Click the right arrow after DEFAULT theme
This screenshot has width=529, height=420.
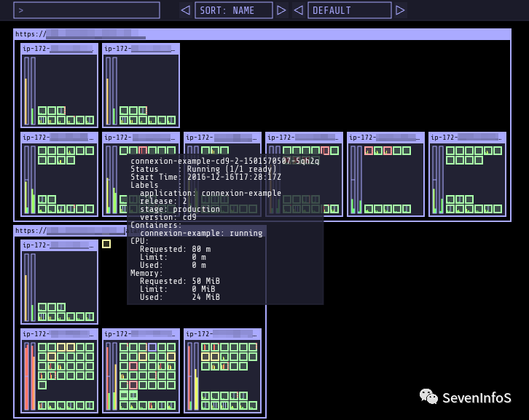click(x=400, y=10)
